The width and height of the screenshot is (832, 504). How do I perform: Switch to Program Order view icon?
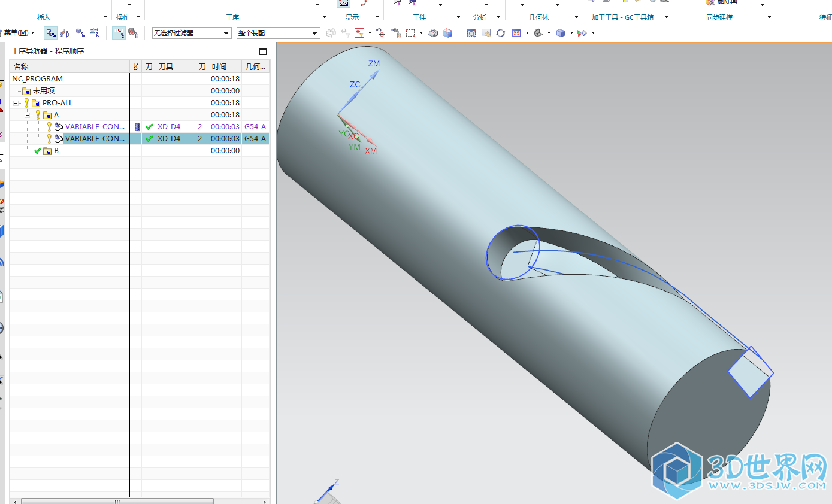click(51, 33)
